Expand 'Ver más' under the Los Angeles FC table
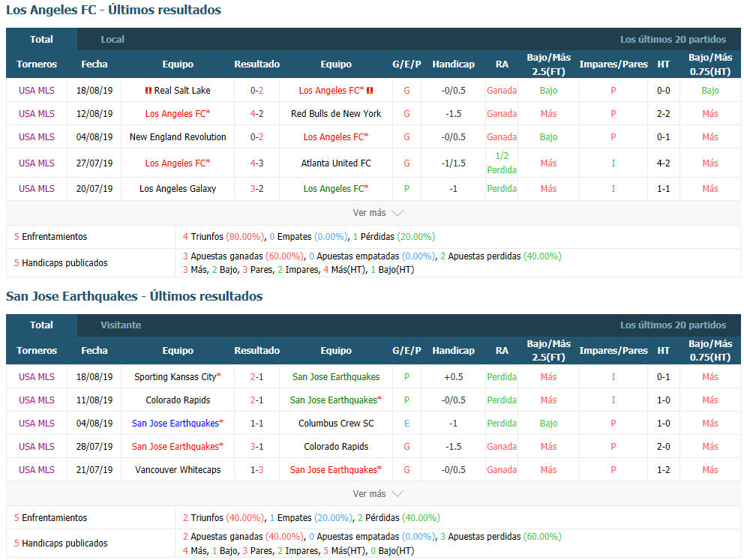Image resolution: width=744 pixels, height=560 pixels. (378, 213)
